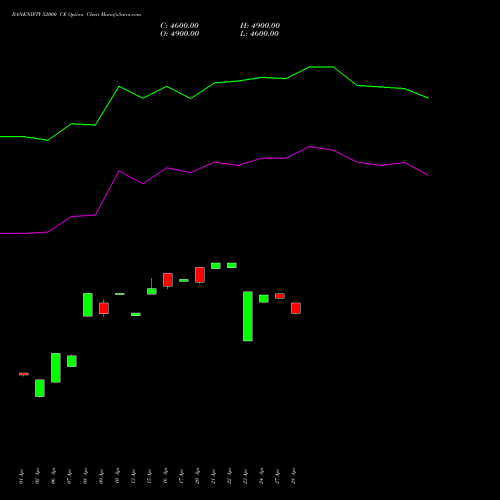Viewport: 500px width, 500px height.
Task: Click the 24 Apr date label
Action: (261, 476)
